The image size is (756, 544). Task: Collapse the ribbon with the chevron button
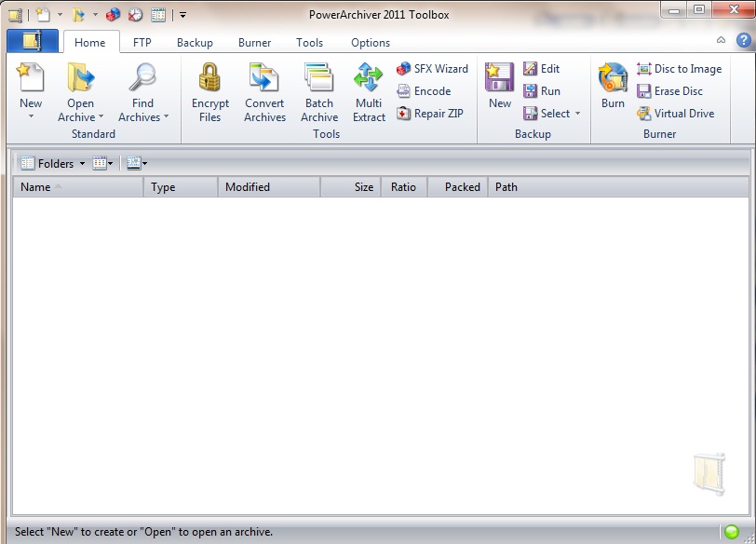click(721, 40)
